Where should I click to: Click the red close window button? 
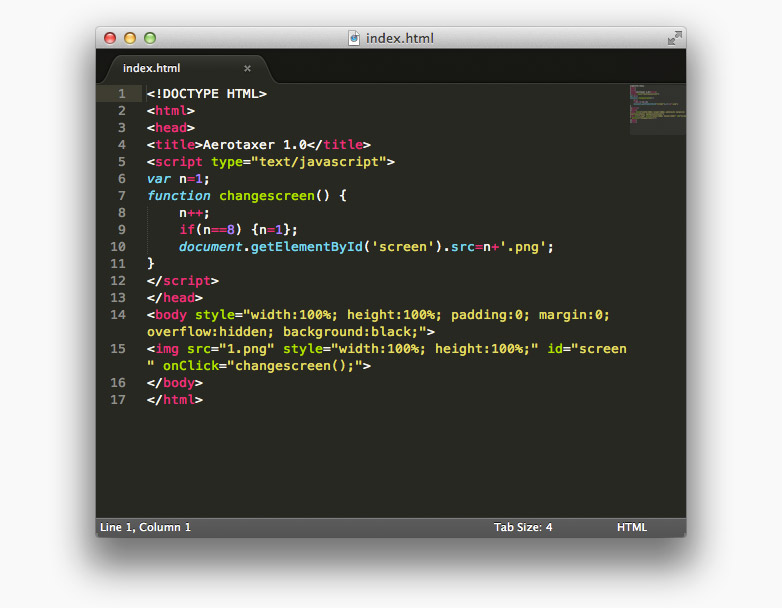coord(110,38)
